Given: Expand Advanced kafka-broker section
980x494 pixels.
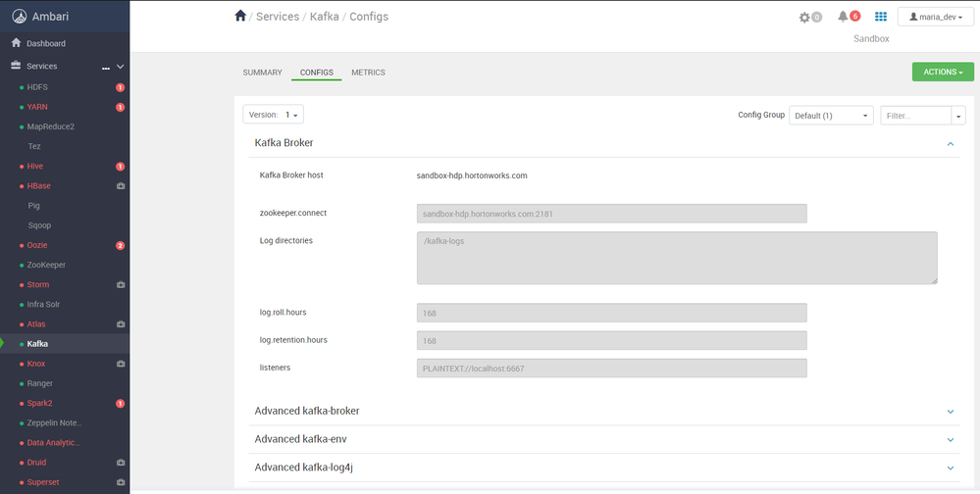Looking at the screenshot, I should (950, 412).
